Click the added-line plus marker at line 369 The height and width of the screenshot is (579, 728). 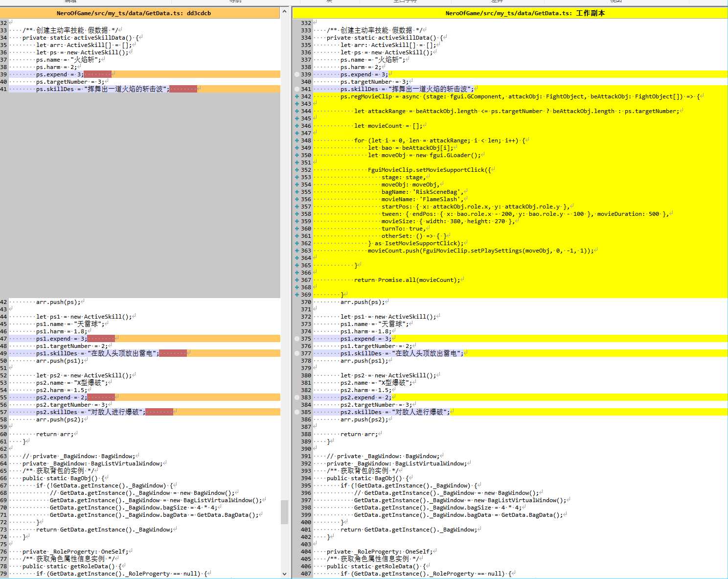pyautogui.click(x=297, y=295)
